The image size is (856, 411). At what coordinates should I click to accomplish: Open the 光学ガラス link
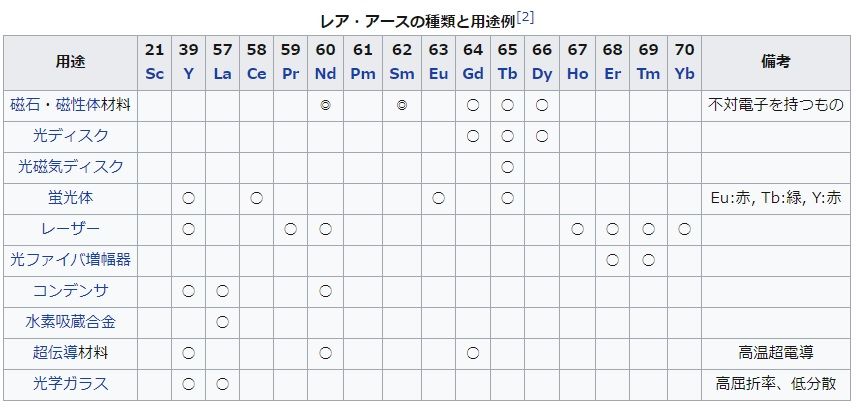(x=70, y=384)
